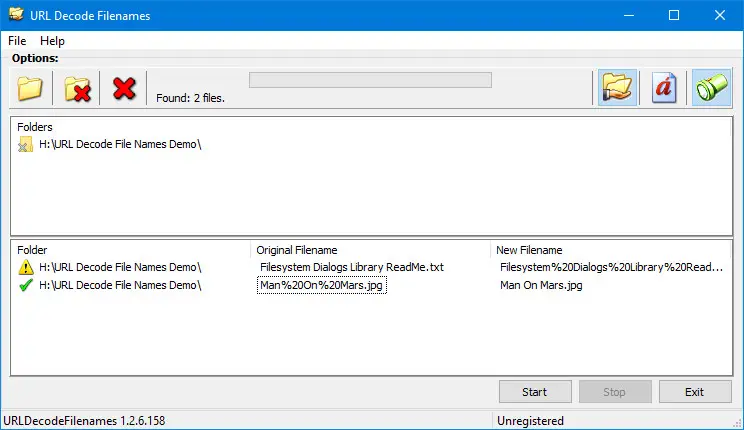Click 'URLDecodeFilenames 1.2.6.158' status bar text
Viewport: 744px width, 430px height.
(84, 421)
